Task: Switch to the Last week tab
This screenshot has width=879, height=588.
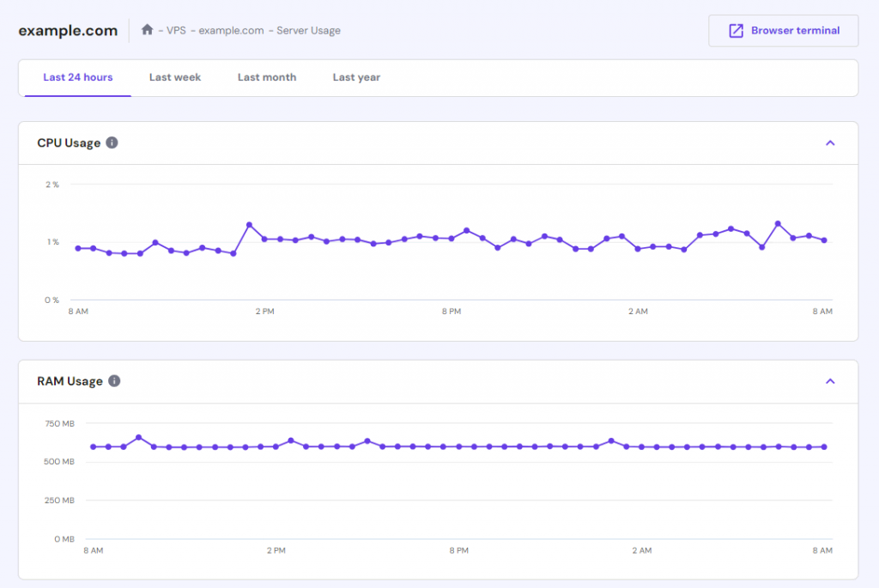Action: (175, 77)
